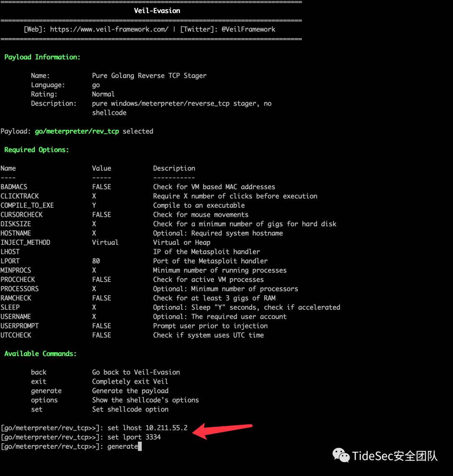Click the DISKSIZE option name
Viewport: 453px width, 476px height.
(x=16, y=224)
